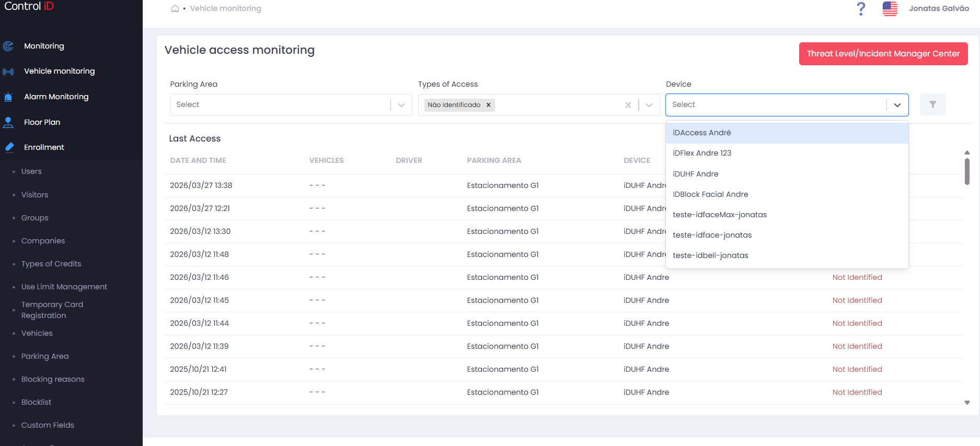The height and width of the screenshot is (446, 980).
Task: Open the Blocklist sidebar link
Action: (x=36, y=402)
